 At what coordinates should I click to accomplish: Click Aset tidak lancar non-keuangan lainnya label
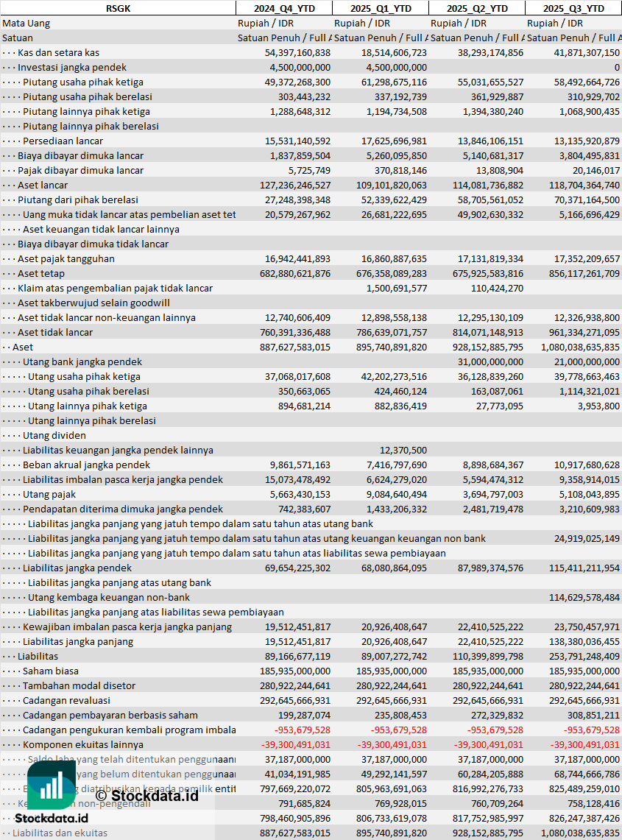tap(107, 318)
